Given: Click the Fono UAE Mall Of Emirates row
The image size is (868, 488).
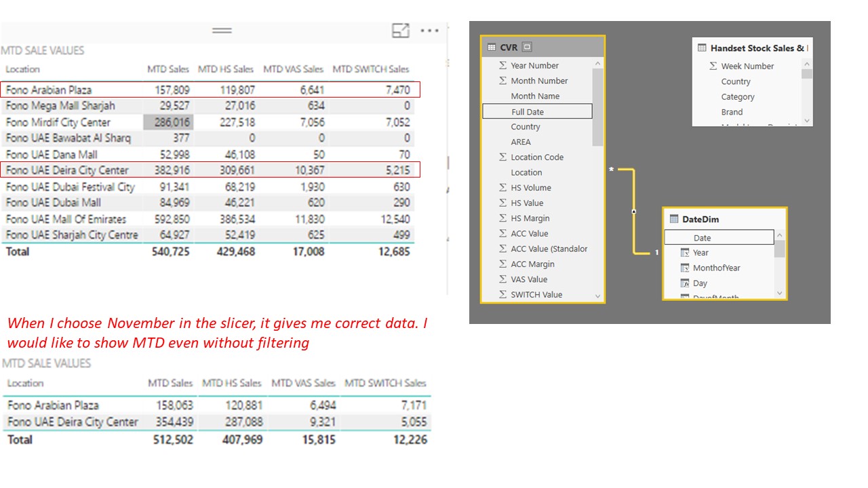Looking at the screenshot, I should [208, 219].
